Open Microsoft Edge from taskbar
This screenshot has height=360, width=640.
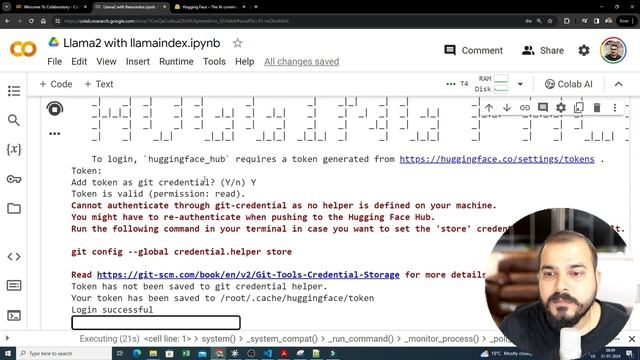[137, 353]
